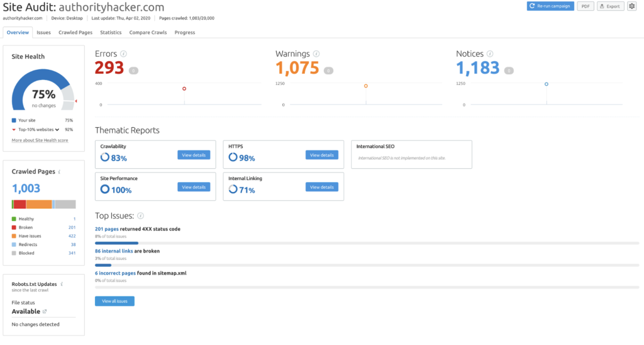This screenshot has height=345, width=644.
Task: Click the Healthy pages count 1
Action: pos(74,218)
